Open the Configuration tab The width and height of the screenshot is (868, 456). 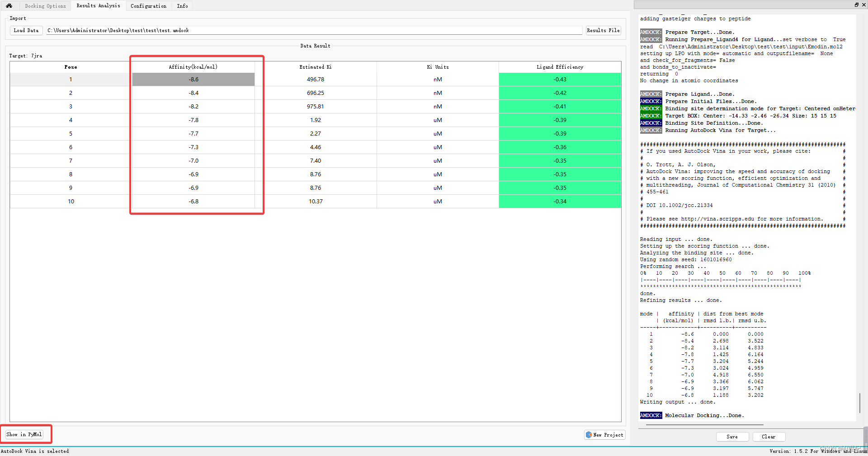[148, 6]
